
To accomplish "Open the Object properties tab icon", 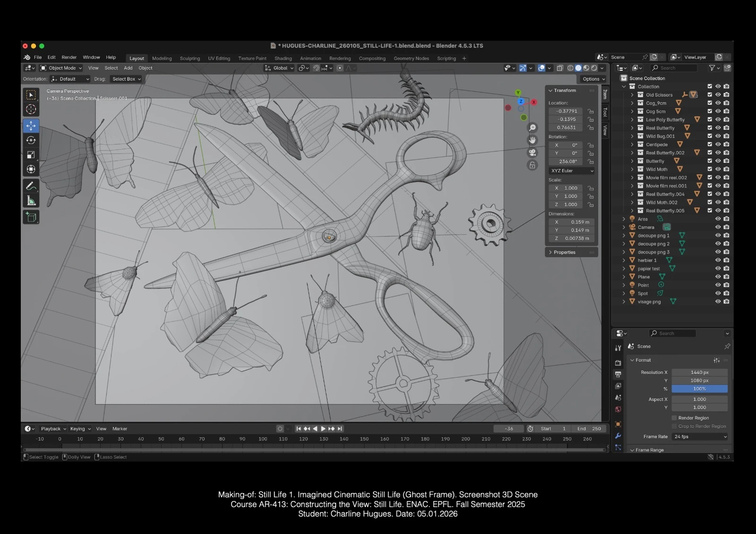I will 618,424.
